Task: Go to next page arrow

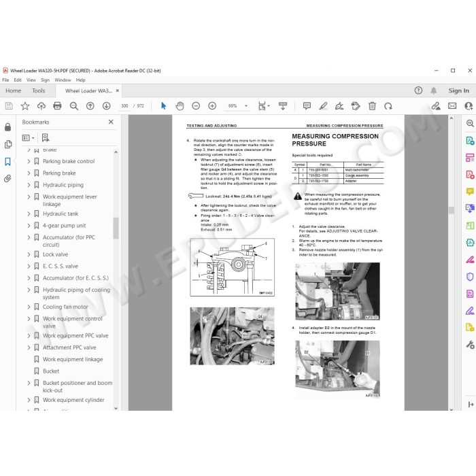Action: [x=106, y=106]
